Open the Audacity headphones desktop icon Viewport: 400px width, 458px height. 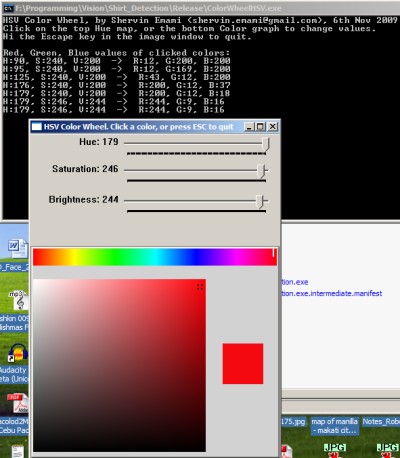18,353
